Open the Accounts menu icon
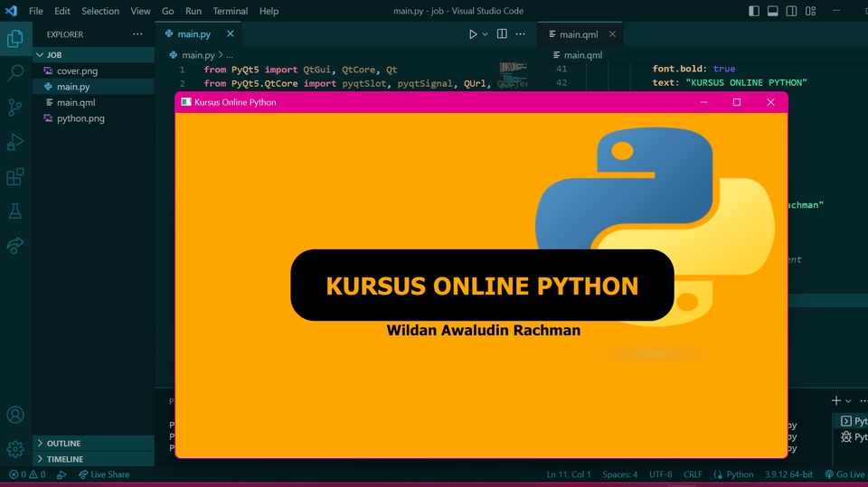 coord(15,415)
